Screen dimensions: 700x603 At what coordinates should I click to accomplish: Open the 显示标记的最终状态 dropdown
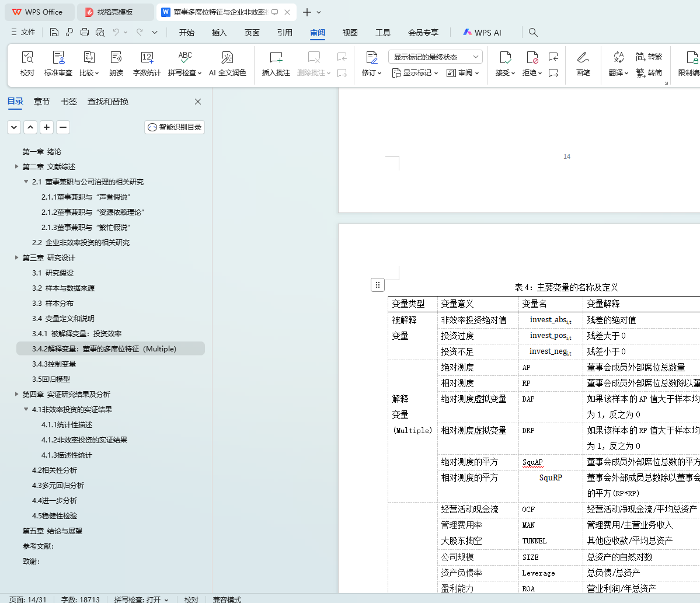click(x=436, y=57)
